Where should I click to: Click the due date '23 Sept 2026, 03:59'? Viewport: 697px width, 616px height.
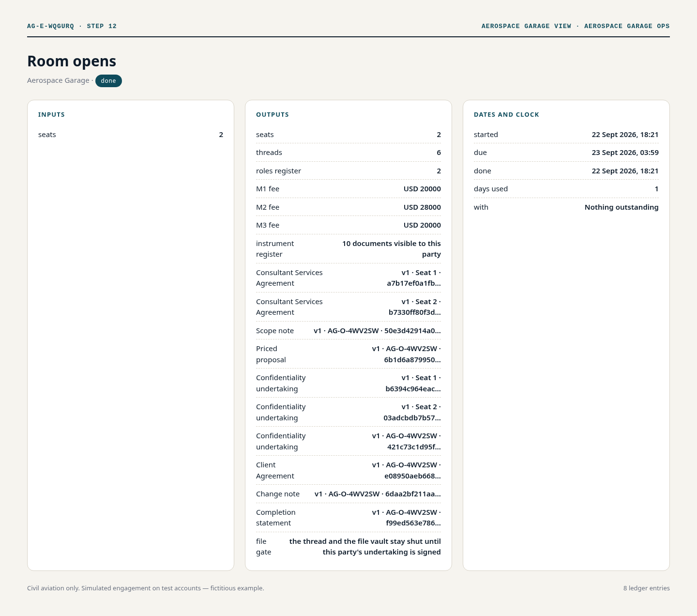[x=625, y=153]
